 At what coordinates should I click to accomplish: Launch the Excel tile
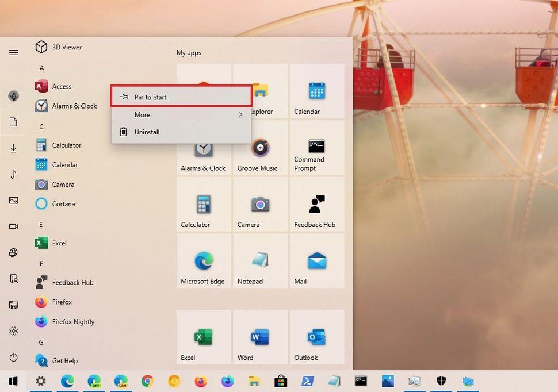(x=204, y=337)
